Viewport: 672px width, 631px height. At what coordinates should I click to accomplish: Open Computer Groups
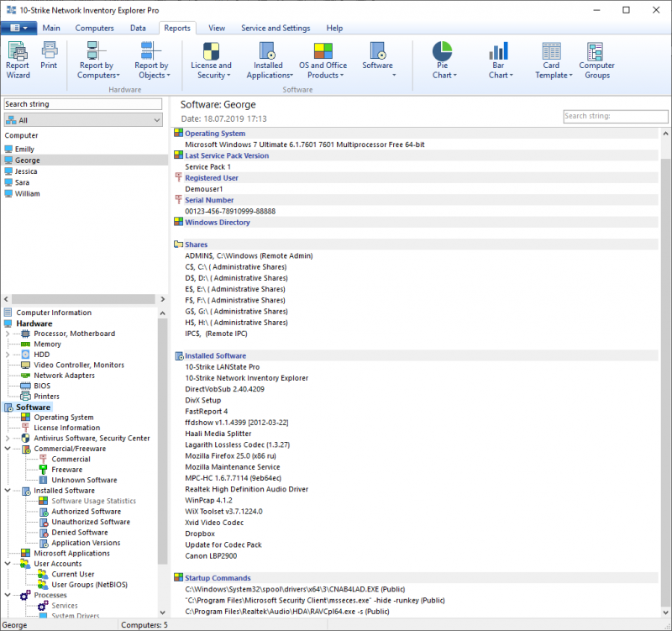(x=597, y=60)
